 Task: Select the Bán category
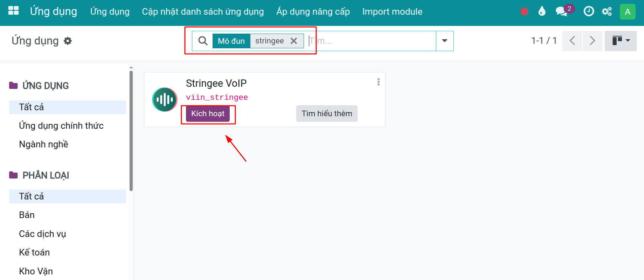point(68,215)
